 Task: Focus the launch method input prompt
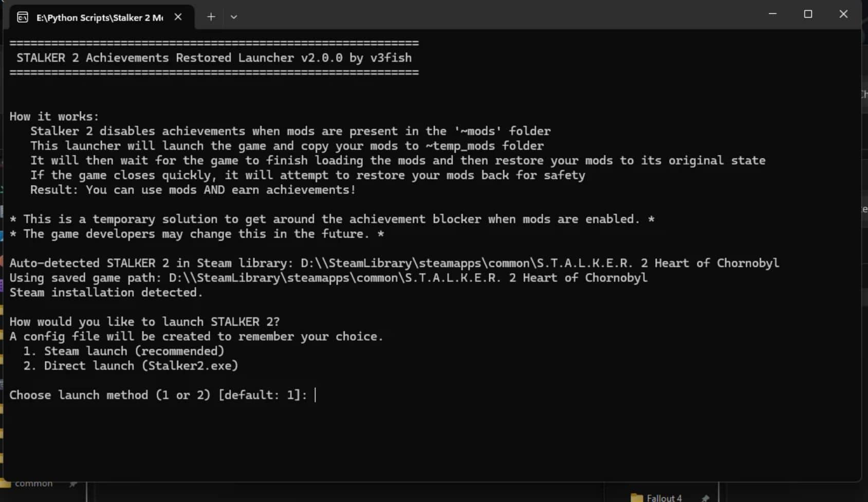pyautogui.click(x=316, y=395)
